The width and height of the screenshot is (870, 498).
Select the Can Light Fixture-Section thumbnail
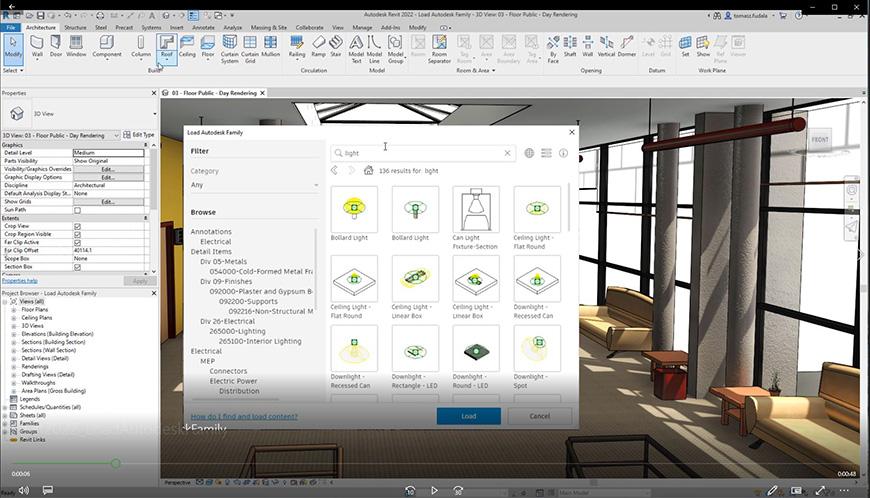pyautogui.click(x=476, y=210)
